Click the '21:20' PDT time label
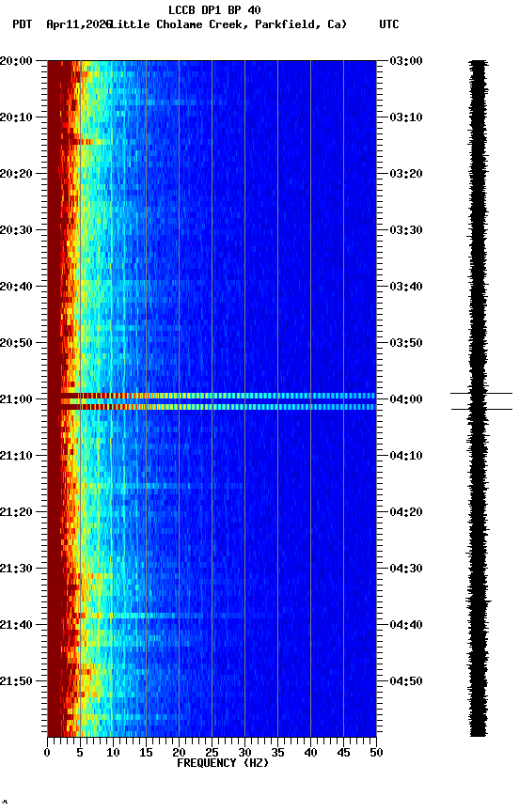Viewport: 519px width, 812px height. [16, 512]
